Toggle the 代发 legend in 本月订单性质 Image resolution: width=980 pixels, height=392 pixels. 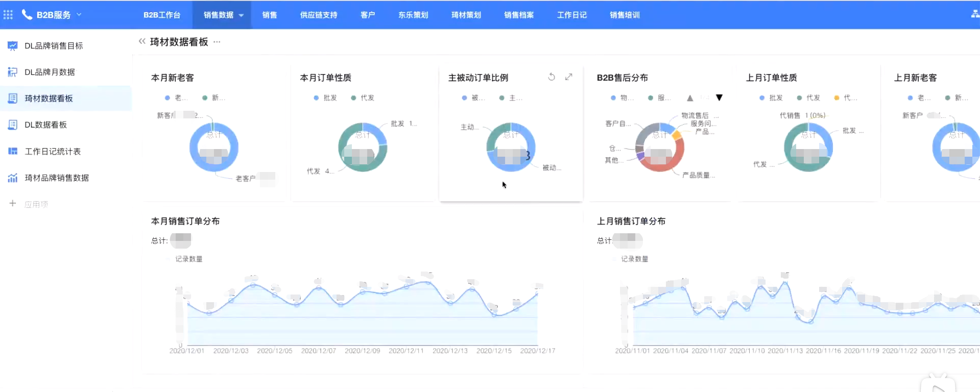point(363,97)
